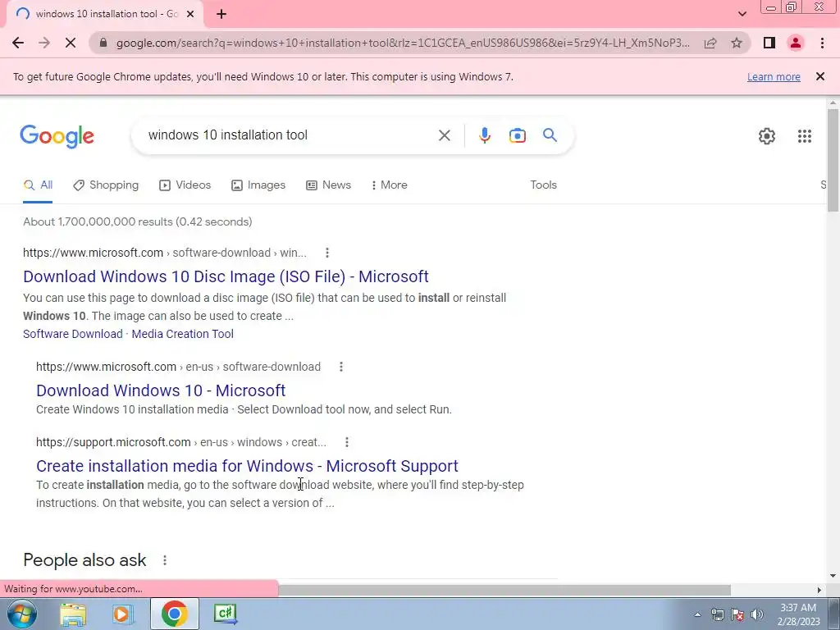Switch to the Shopping tab

coord(106,185)
